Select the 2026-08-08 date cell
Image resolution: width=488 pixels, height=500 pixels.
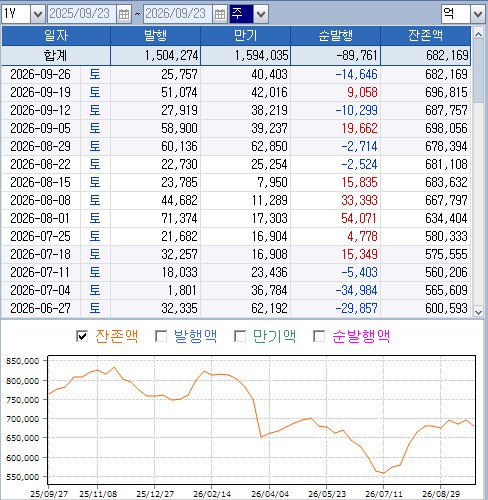click(41, 200)
